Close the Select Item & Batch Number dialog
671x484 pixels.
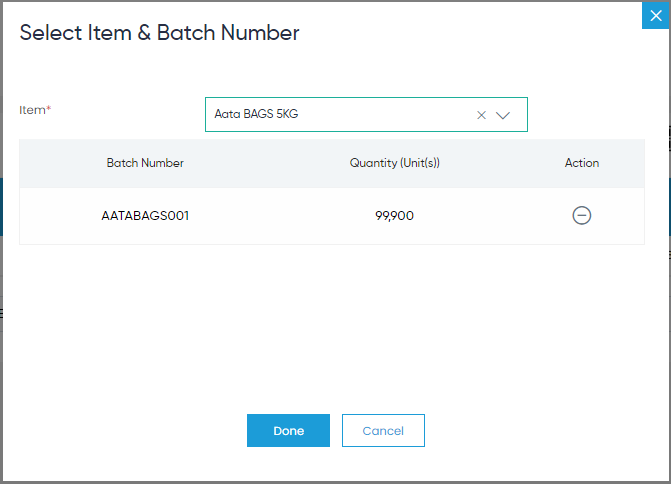coord(656,16)
